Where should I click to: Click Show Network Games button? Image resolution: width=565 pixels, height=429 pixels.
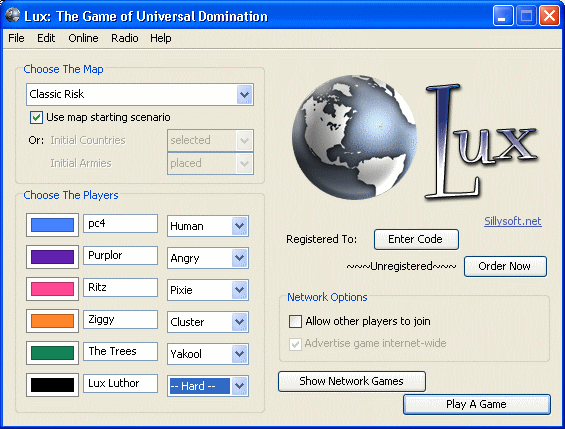coord(352,381)
